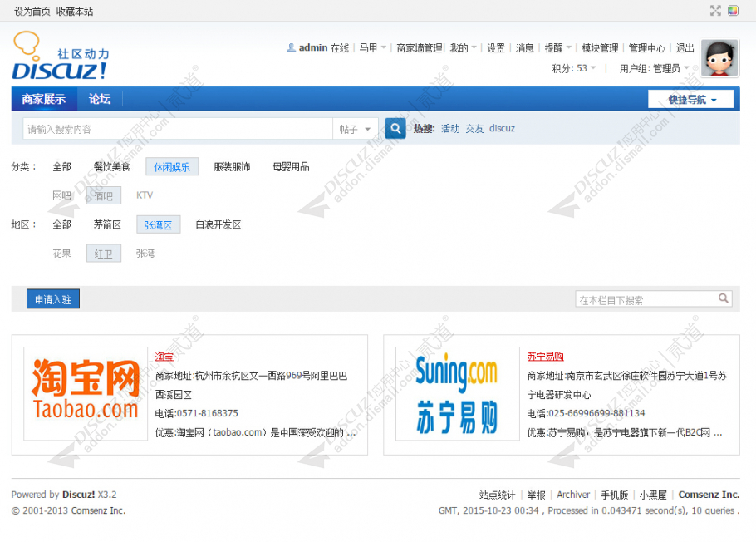
Task: Click the Comsenz Inc. footer link
Action: 709,495
